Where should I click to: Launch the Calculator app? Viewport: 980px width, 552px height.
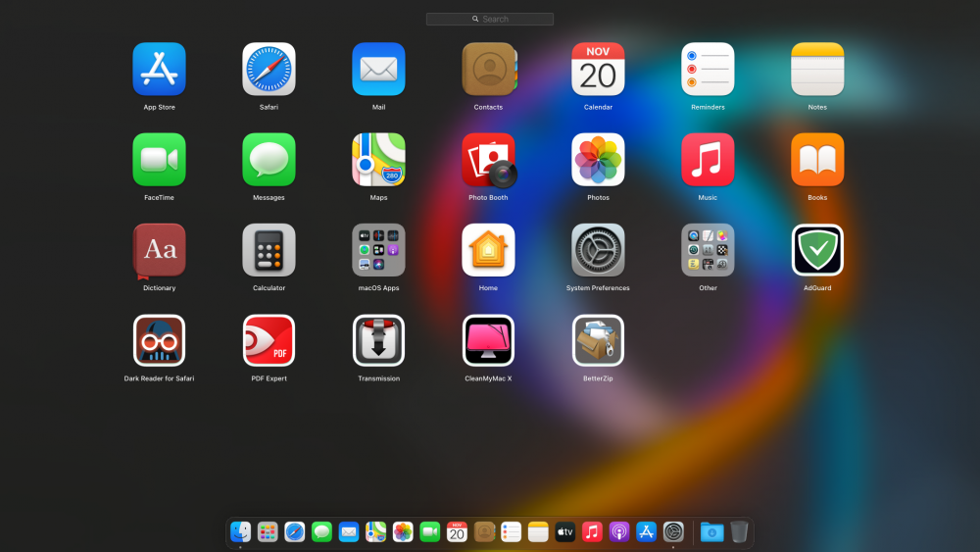(269, 250)
